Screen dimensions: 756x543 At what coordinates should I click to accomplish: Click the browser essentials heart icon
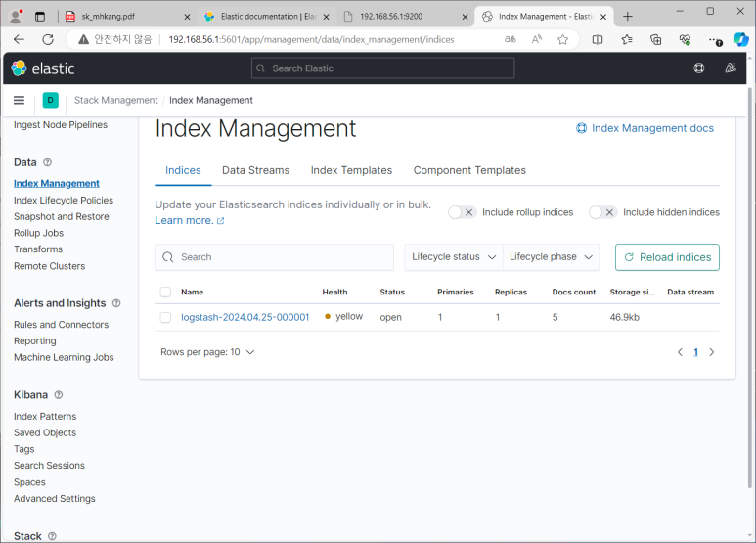click(685, 39)
